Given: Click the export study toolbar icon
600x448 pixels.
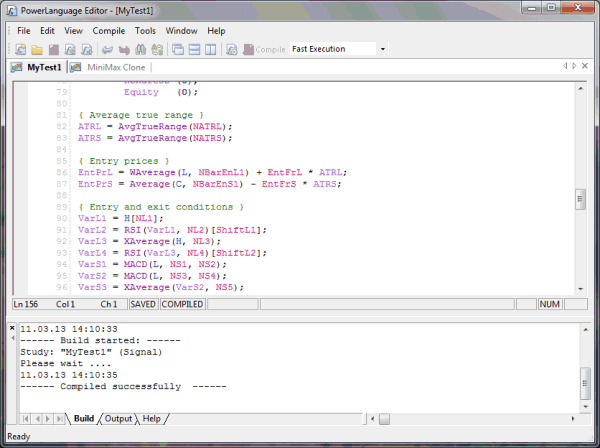Looking at the screenshot, I should (87, 49).
